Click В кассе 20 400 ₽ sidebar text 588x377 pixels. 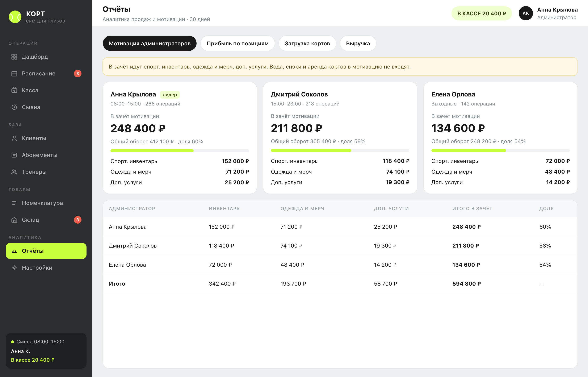[33, 360]
